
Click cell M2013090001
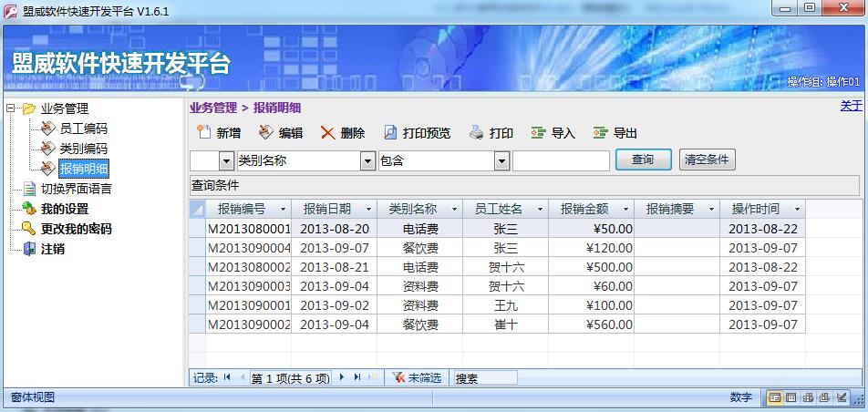point(249,305)
